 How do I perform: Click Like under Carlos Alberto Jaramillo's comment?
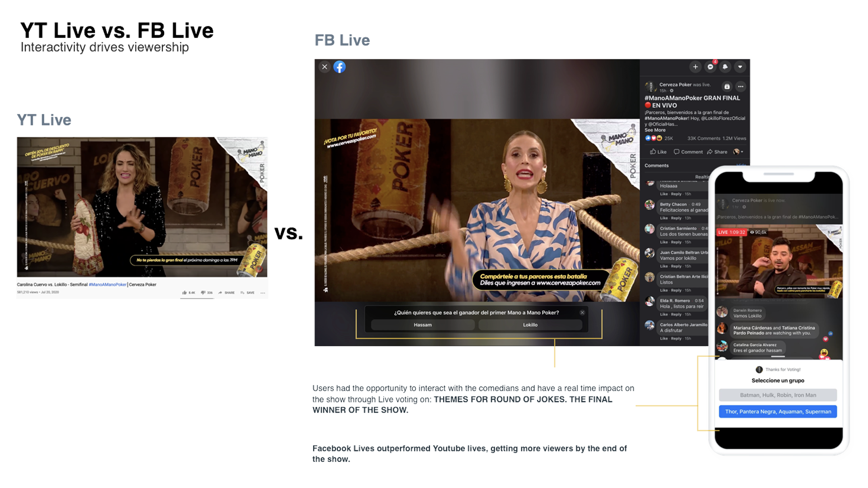664,338
